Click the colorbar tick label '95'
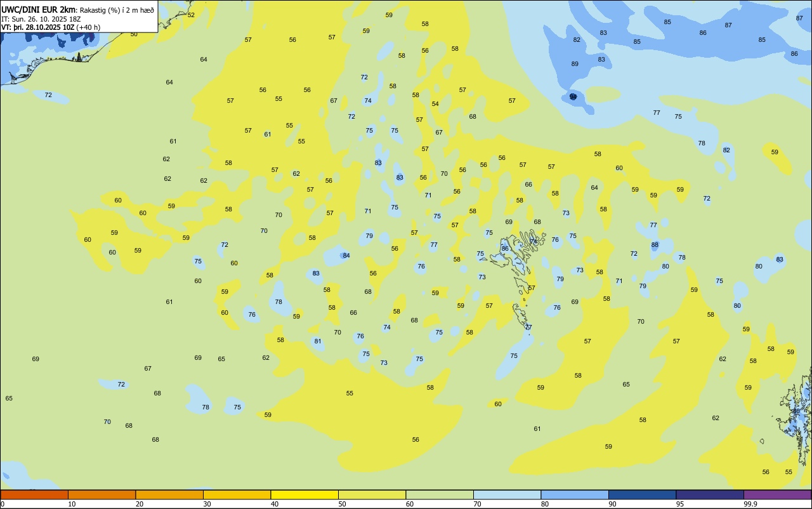 click(x=680, y=505)
